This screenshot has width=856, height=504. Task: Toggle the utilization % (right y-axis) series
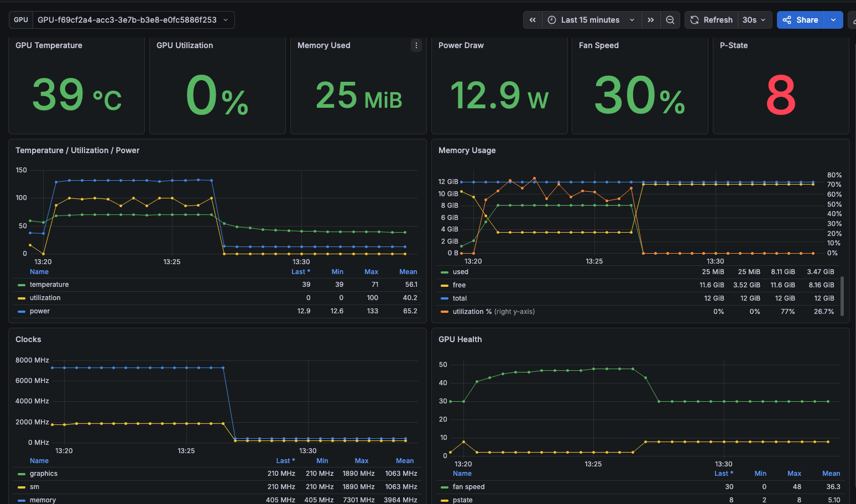(x=494, y=312)
